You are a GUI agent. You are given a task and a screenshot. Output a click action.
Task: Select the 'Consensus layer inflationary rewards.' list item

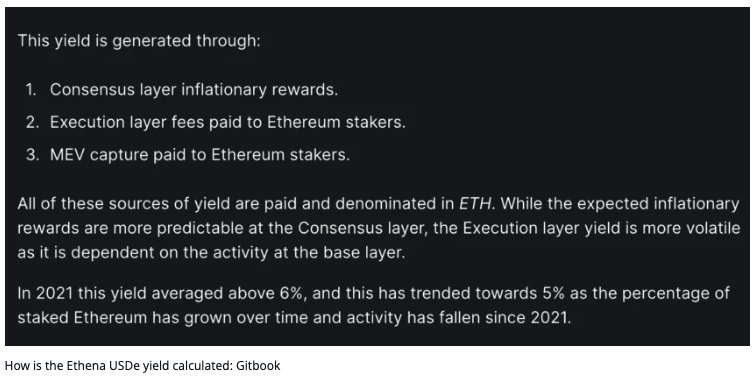tap(194, 90)
